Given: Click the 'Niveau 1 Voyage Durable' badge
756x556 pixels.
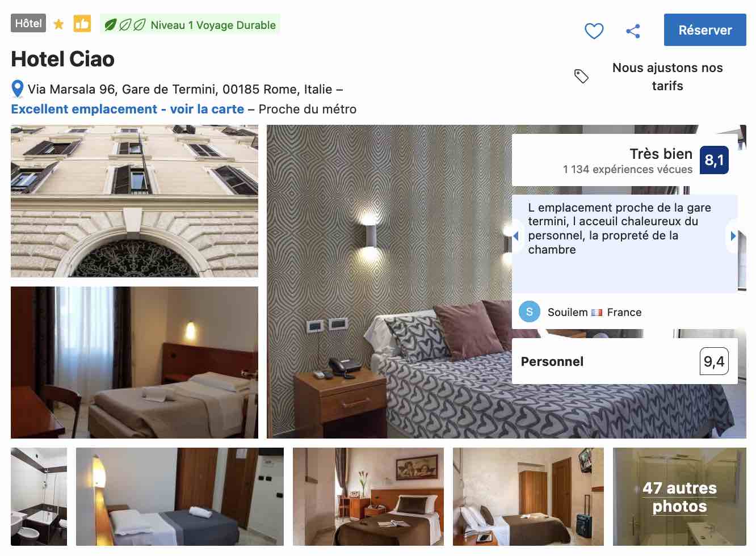Looking at the screenshot, I should coord(190,24).
